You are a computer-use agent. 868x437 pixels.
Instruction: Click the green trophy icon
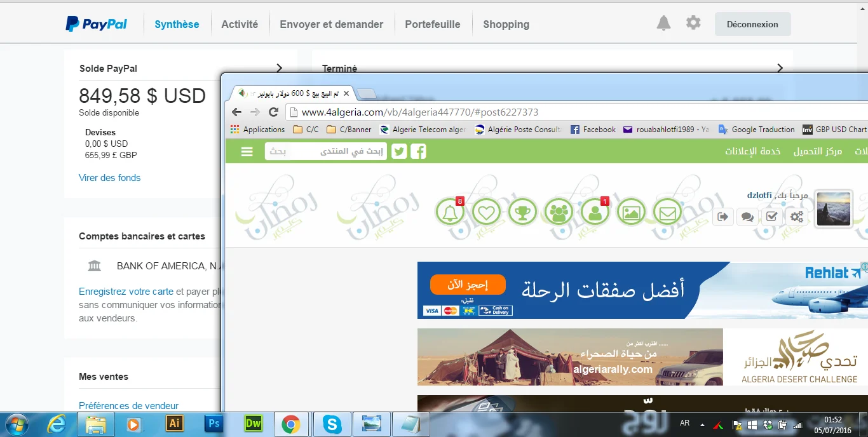coord(522,212)
